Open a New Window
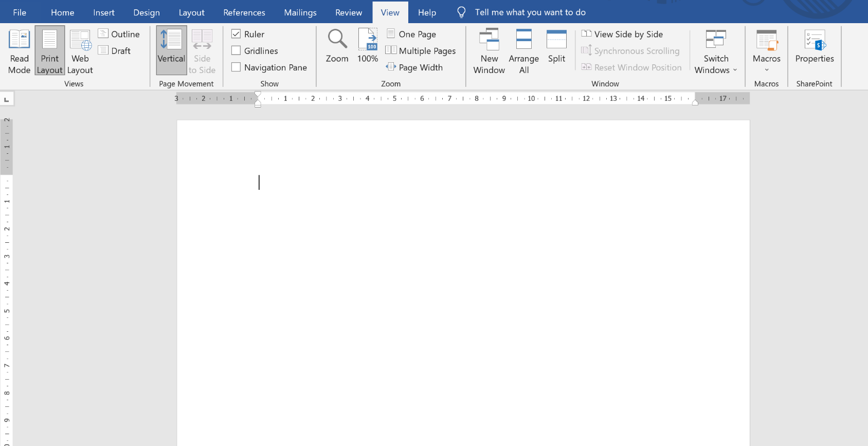The height and width of the screenshot is (446, 868). click(489, 51)
